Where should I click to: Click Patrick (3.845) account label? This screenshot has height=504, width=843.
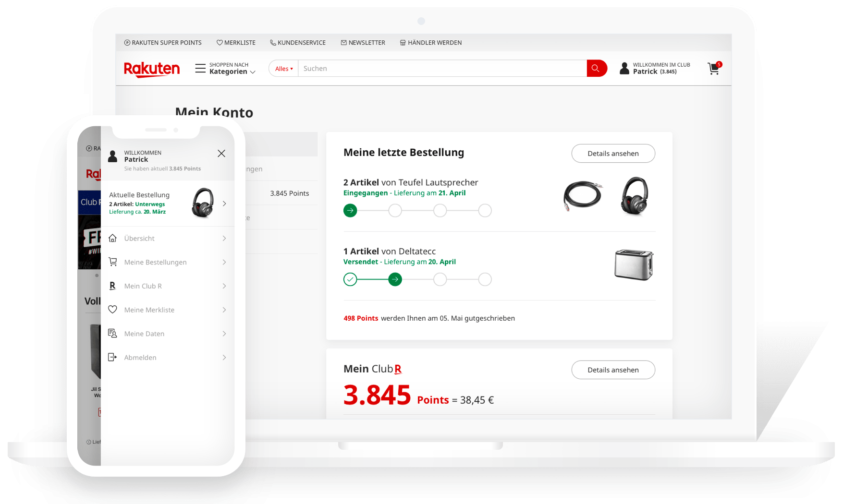(x=655, y=72)
